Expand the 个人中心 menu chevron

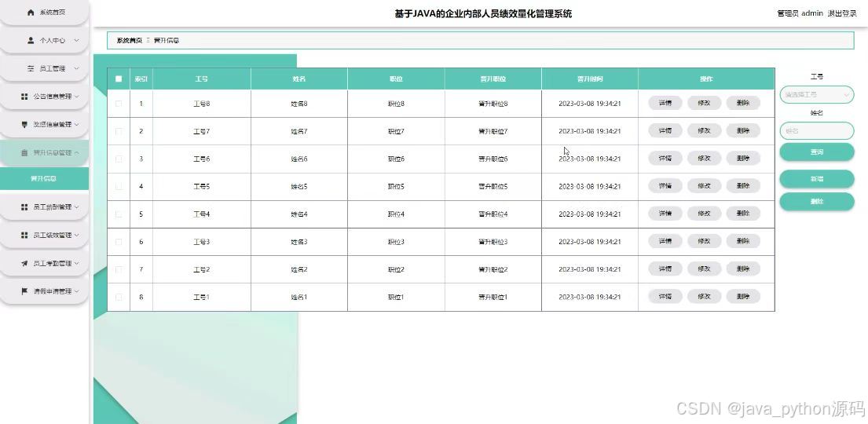click(76, 40)
